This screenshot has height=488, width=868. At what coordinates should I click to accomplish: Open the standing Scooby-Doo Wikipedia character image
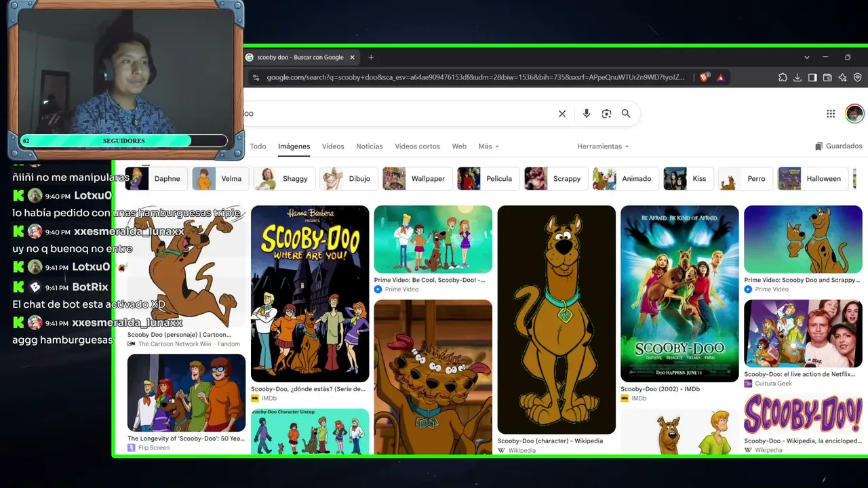click(557, 320)
